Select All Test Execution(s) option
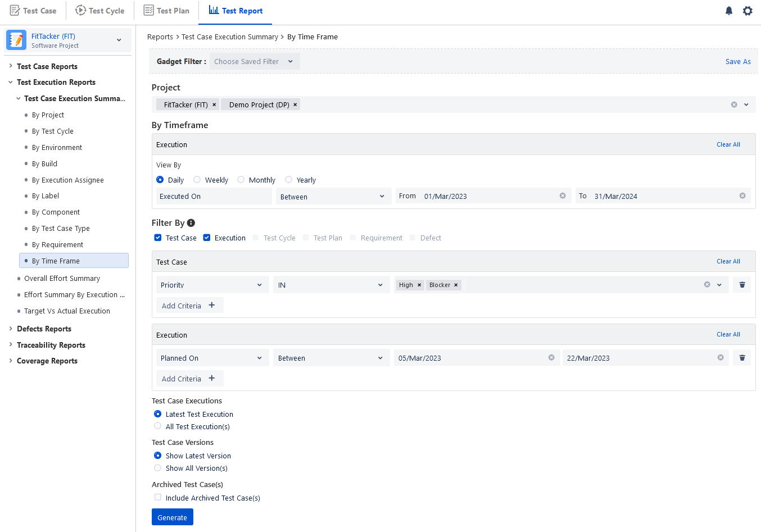The image size is (761, 532). point(158,426)
